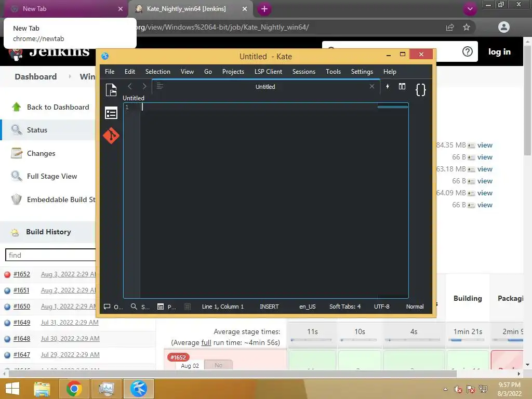Screen dimensions: 532x399
Task: Click the share page icon in address bar
Action: click(450, 27)
